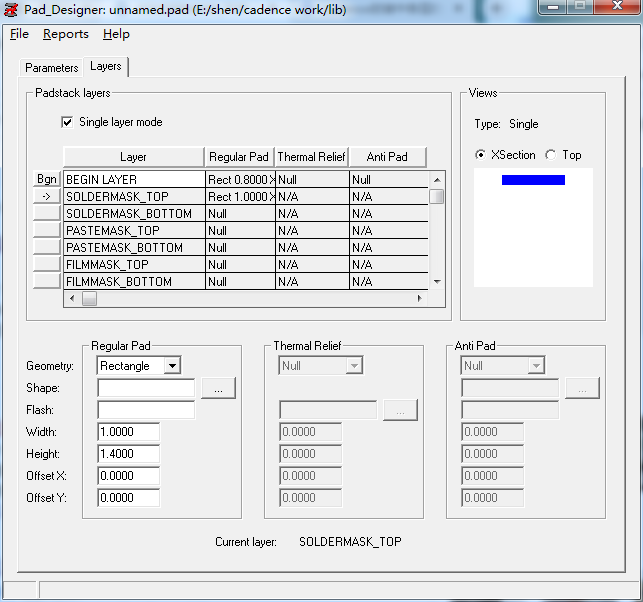643x602 pixels.
Task: Open the File menu
Action: 19,34
